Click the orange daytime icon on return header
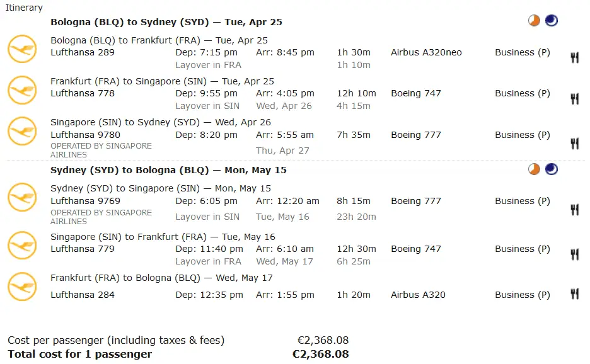The height and width of the screenshot is (364, 590). (x=535, y=169)
